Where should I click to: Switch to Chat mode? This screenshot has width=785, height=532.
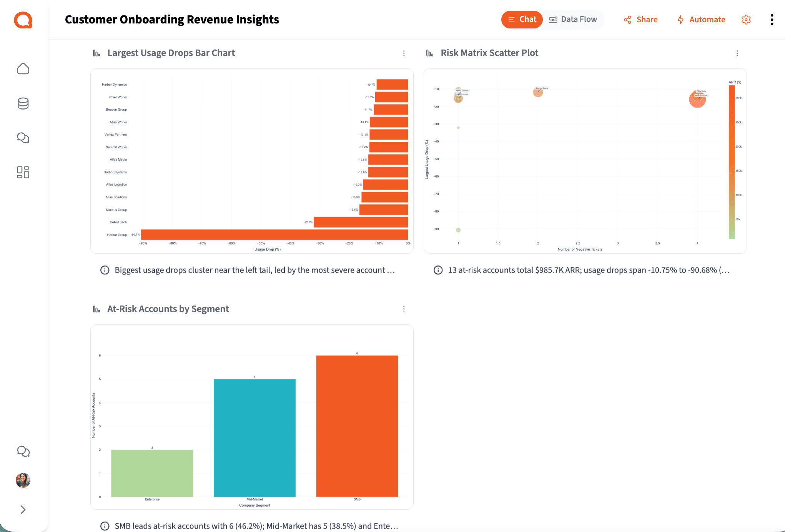pyautogui.click(x=522, y=19)
